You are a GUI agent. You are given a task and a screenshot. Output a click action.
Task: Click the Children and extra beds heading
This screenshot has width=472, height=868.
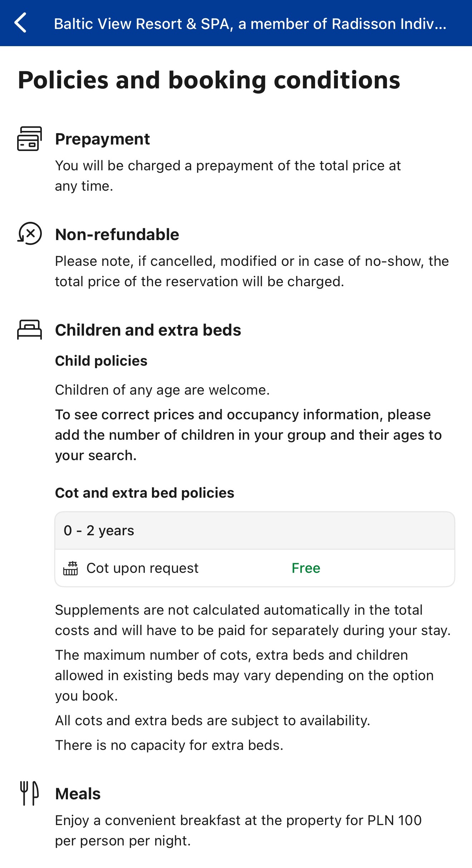148,330
